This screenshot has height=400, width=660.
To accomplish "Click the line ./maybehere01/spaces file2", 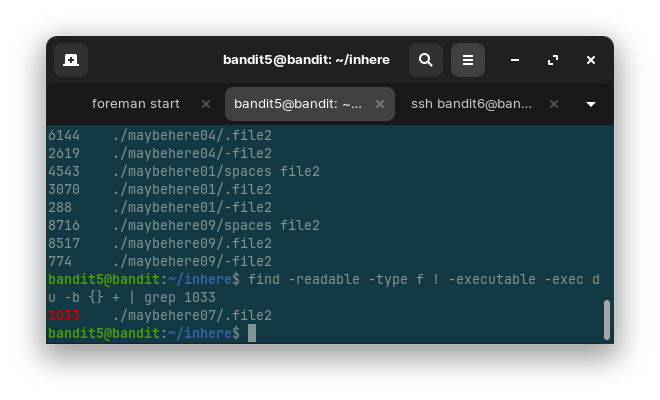I will pyautogui.click(x=216, y=171).
